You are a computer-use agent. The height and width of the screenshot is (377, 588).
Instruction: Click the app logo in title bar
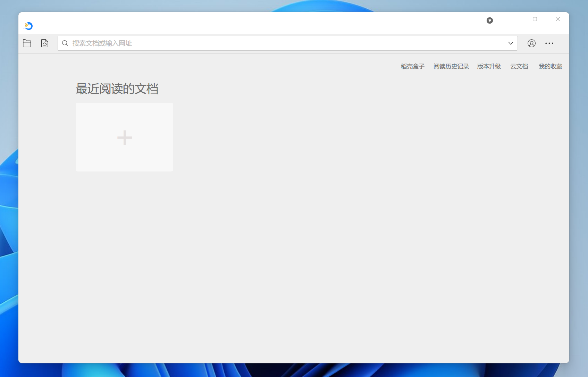(x=28, y=26)
